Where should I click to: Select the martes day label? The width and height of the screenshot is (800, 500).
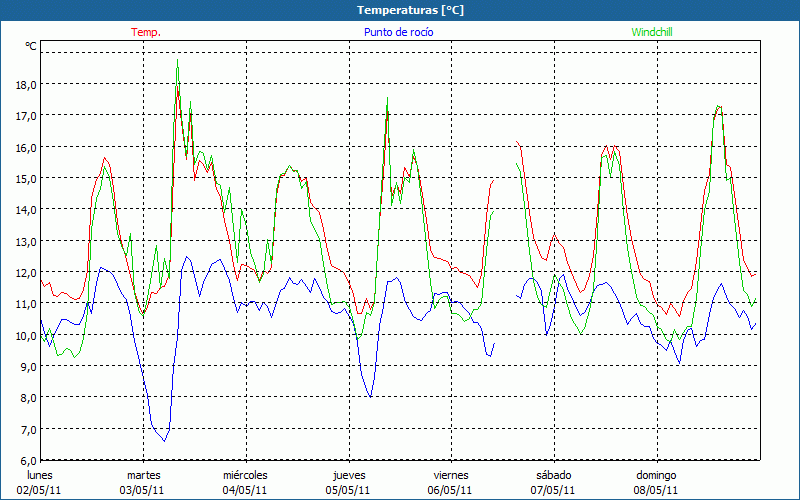click(x=143, y=474)
